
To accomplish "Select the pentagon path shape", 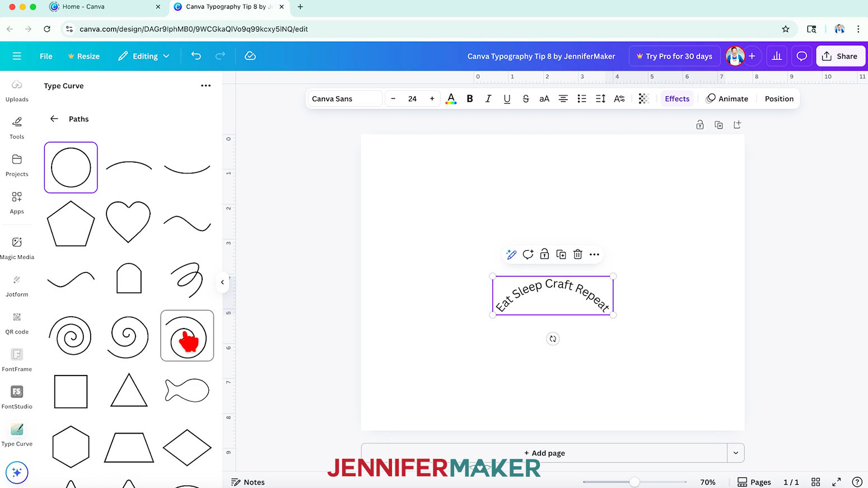I will tap(71, 224).
